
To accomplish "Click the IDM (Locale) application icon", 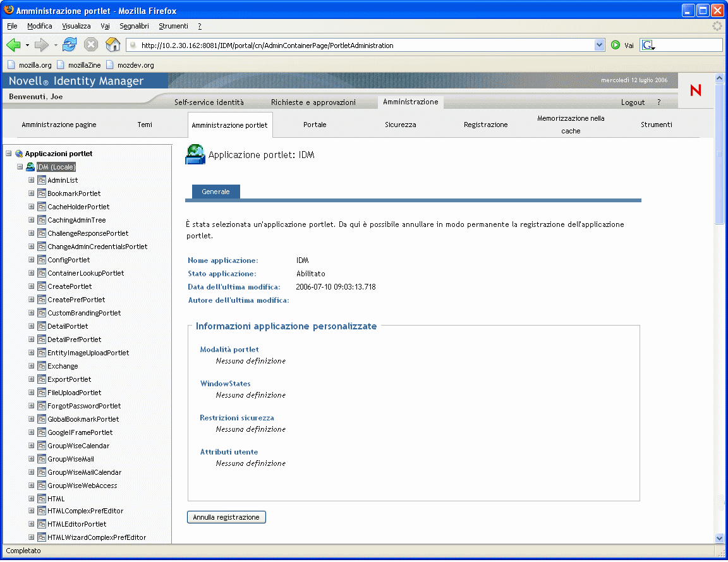I will [x=30, y=167].
